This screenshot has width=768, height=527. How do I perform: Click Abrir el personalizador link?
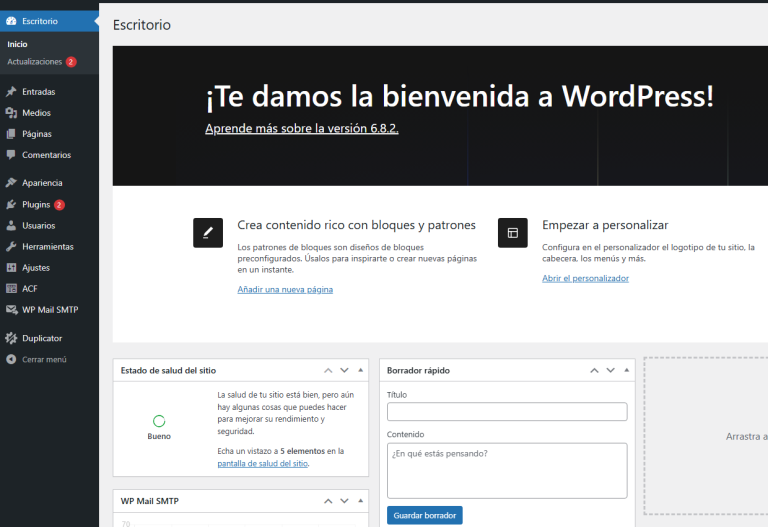(x=585, y=278)
